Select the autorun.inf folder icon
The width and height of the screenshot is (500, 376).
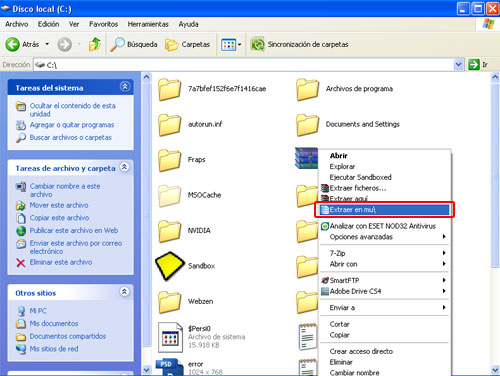[x=169, y=125]
